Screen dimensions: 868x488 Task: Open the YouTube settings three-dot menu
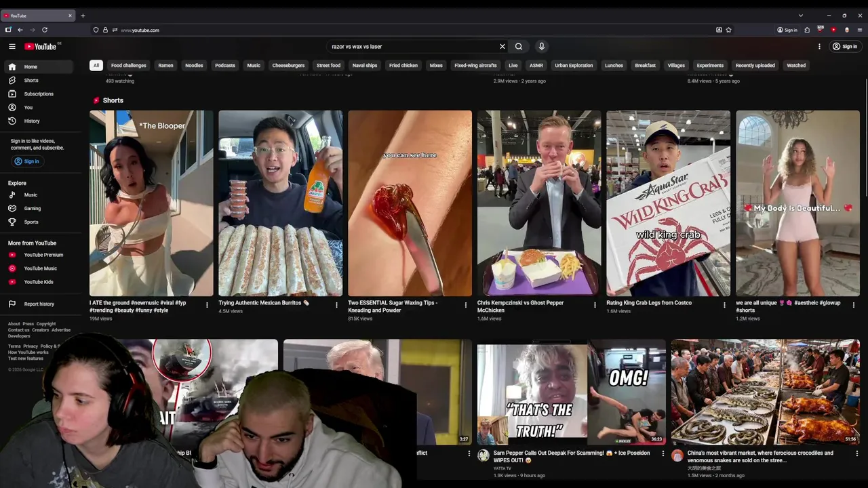pyautogui.click(x=819, y=46)
